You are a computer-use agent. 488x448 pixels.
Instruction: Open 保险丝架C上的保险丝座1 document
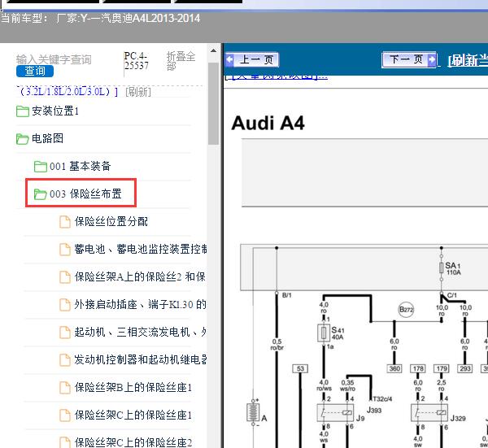click(133, 415)
